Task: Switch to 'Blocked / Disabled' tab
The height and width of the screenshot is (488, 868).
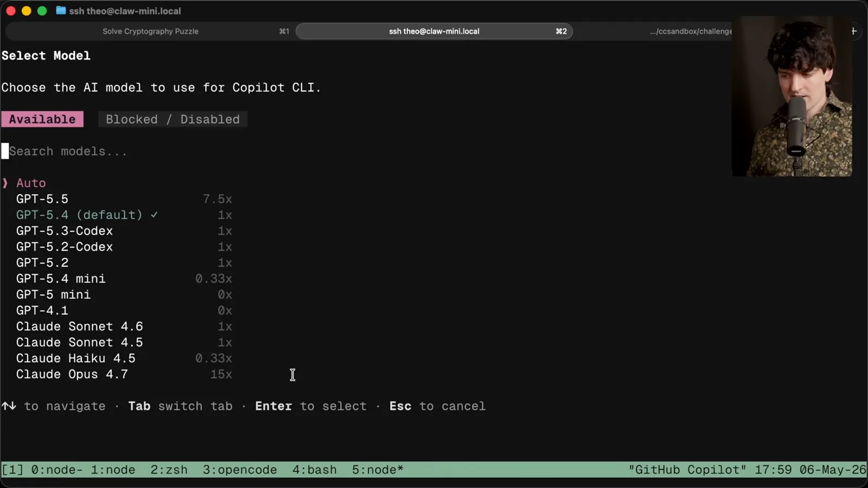Action: coord(173,119)
